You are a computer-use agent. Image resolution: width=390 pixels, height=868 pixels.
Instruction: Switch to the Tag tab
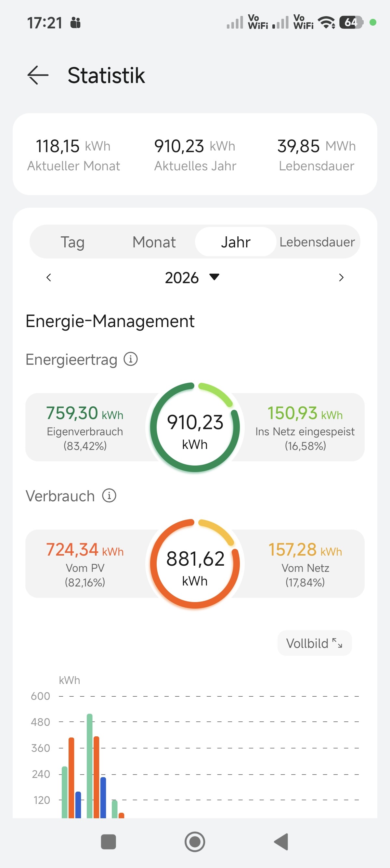coord(72,242)
